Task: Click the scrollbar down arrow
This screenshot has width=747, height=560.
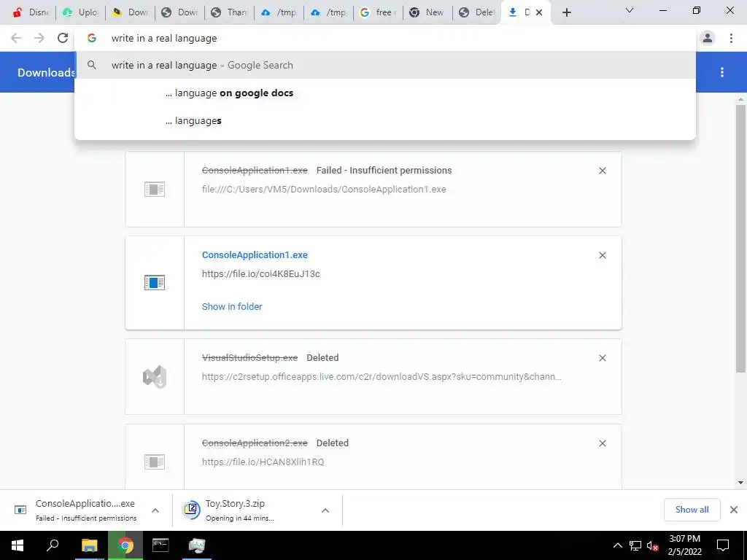Action: point(740,483)
